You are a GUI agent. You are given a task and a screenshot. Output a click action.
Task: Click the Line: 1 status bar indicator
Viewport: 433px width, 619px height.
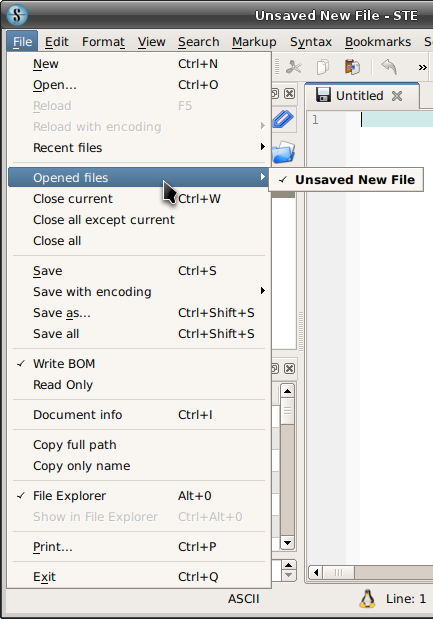(x=406, y=598)
